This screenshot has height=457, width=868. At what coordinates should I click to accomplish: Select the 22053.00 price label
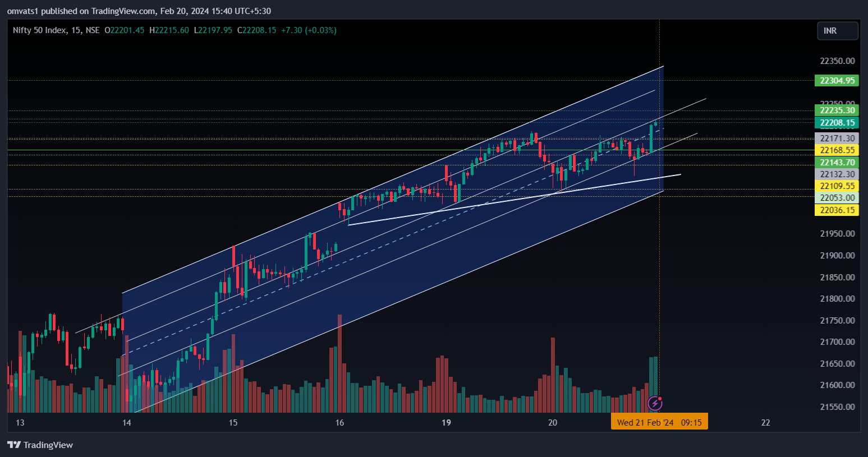(837, 198)
